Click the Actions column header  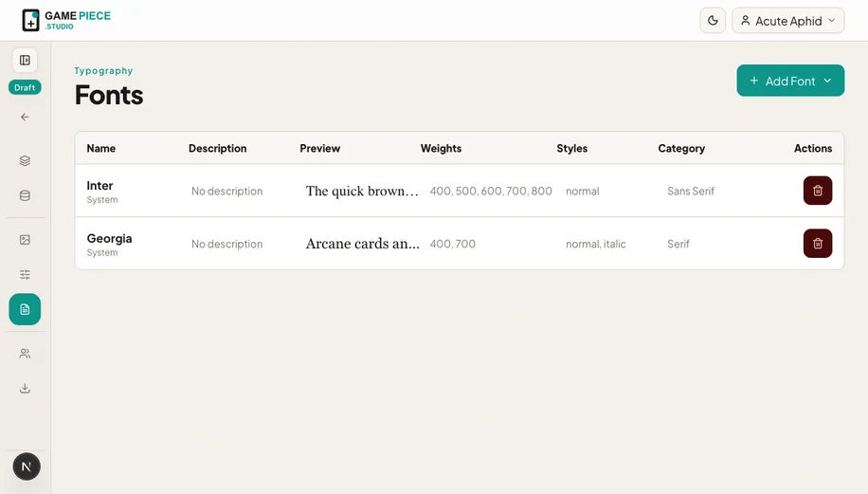(813, 148)
